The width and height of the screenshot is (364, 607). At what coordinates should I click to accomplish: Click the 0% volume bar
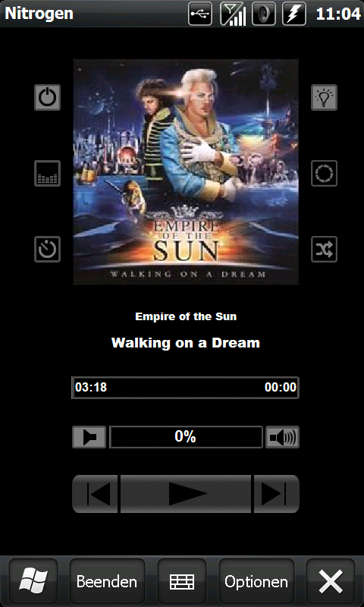[186, 437]
